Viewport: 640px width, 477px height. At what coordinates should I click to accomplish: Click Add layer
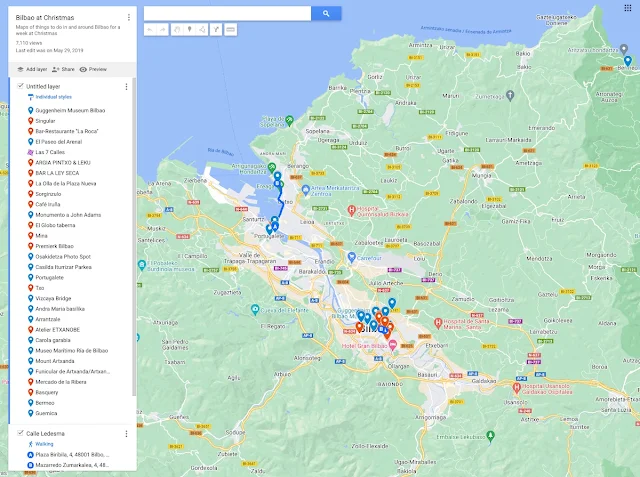[x=32, y=69]
